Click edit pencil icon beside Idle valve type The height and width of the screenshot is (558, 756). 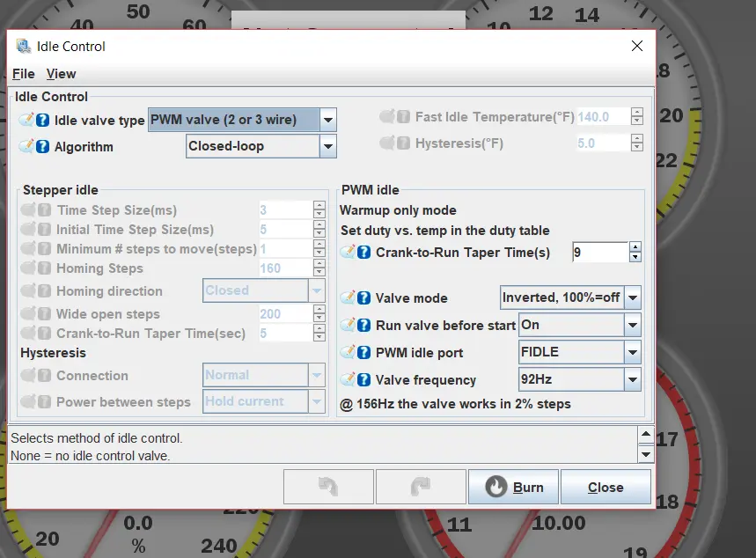[x=27, y=120]
